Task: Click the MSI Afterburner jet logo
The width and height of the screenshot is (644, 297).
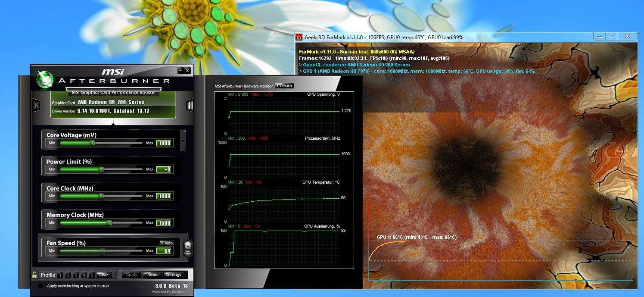Action: 45,79
